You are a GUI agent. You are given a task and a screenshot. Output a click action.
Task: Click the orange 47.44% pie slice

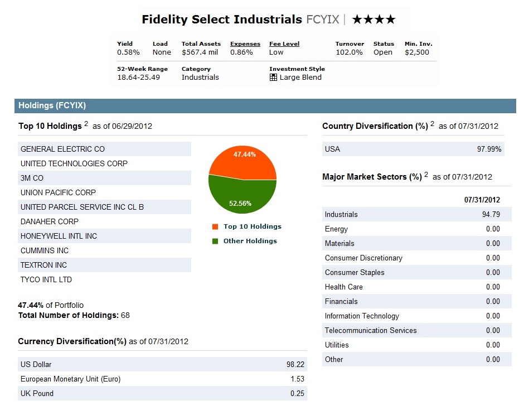click(x=243, y=162)
